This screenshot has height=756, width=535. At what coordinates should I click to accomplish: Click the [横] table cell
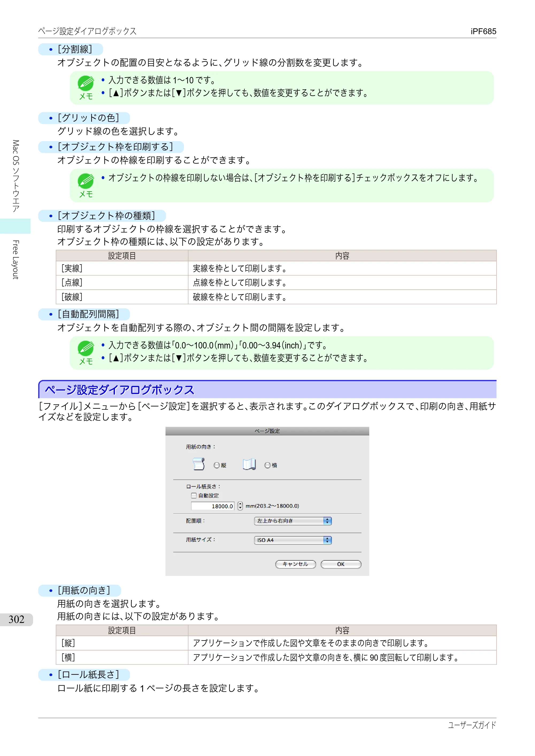click(x=122, y=658)
